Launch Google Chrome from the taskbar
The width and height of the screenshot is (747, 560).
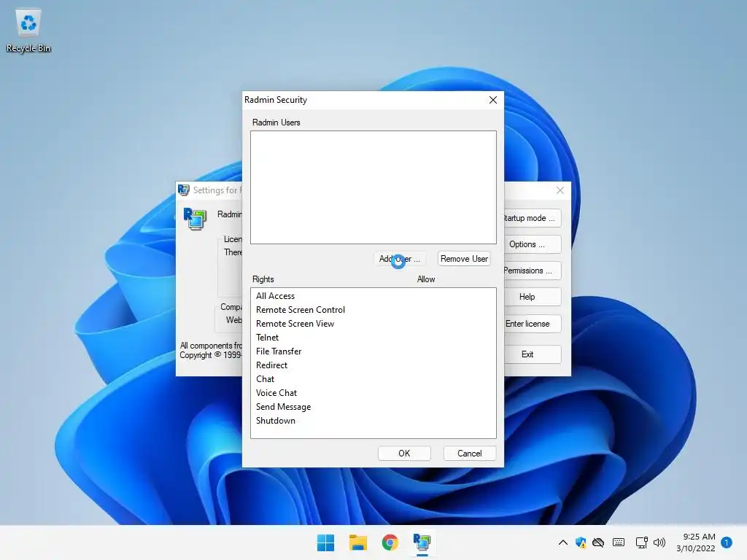point(390,542)
